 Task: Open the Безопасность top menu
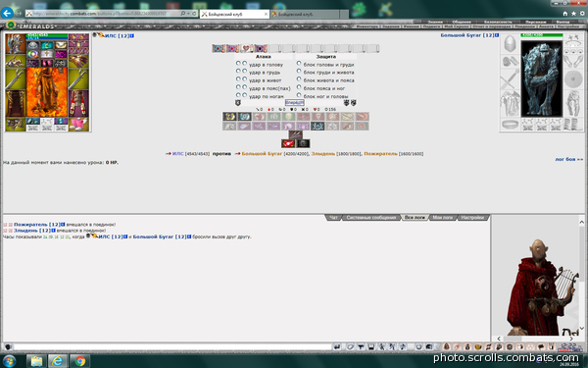(x=498, y=22)
